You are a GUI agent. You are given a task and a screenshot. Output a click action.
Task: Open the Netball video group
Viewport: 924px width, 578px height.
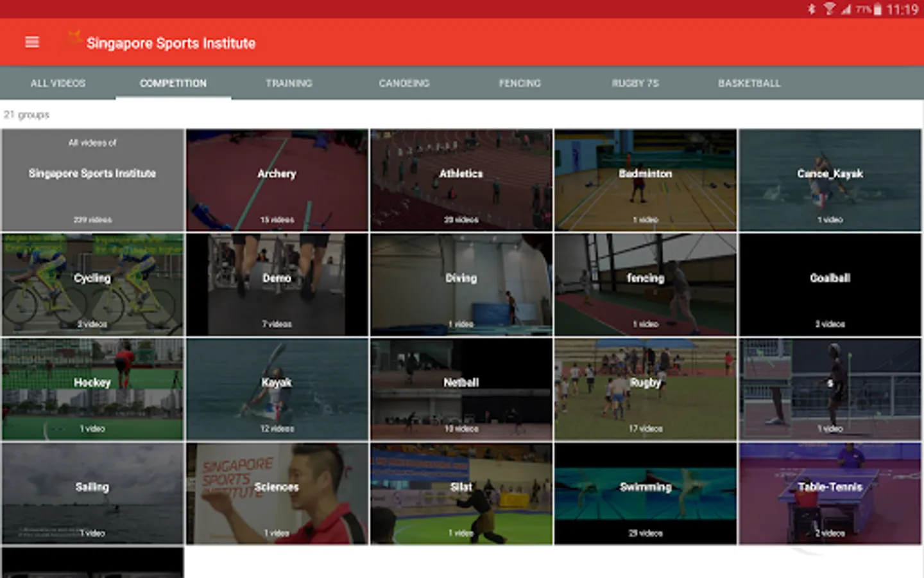[x=461, y=389]
